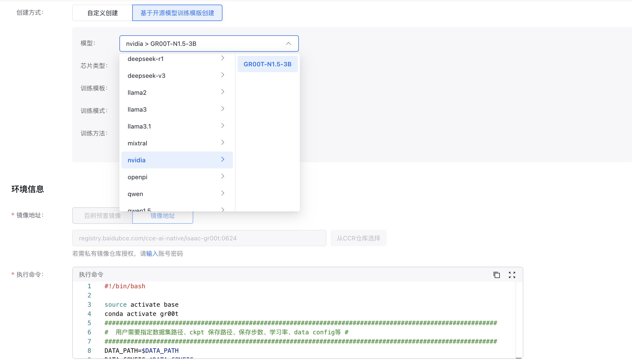
Task: Open the 输入 account password link
Action: (152, 253)
